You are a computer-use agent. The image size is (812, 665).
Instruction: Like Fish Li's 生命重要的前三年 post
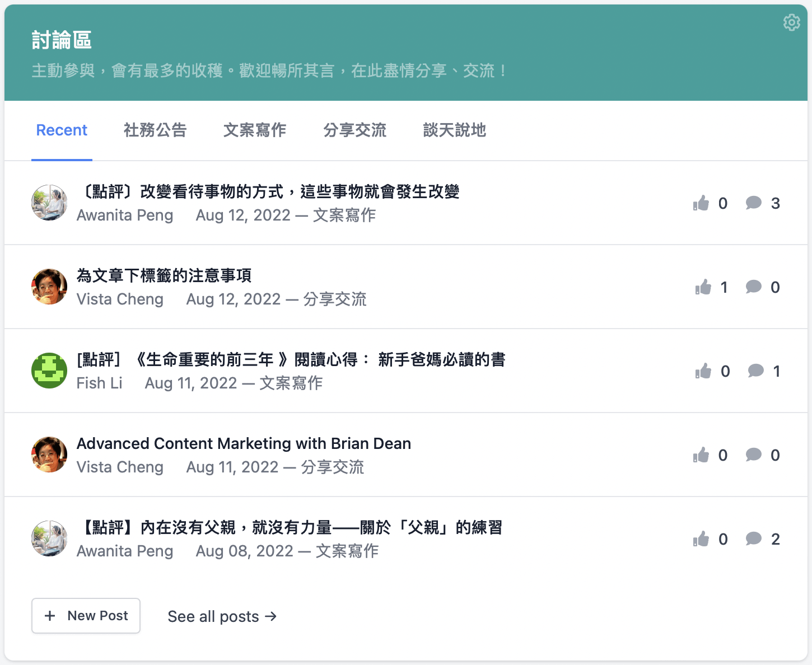(703, 371)
